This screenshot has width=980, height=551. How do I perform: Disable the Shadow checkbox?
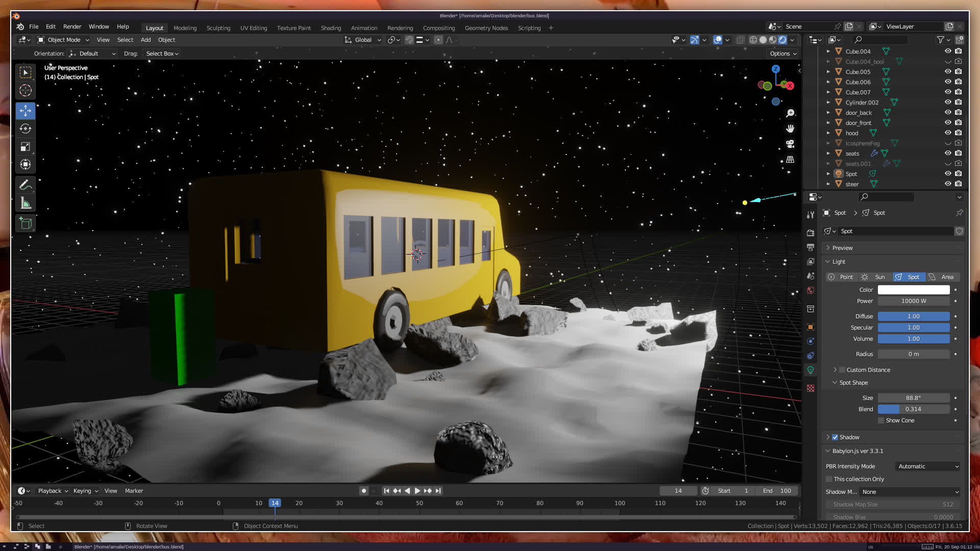pos(835,437)
